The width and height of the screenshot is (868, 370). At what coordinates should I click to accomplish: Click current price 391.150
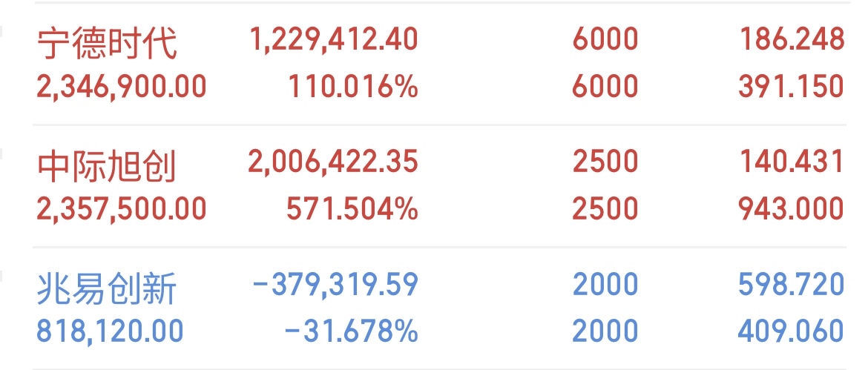pos(791,87)
